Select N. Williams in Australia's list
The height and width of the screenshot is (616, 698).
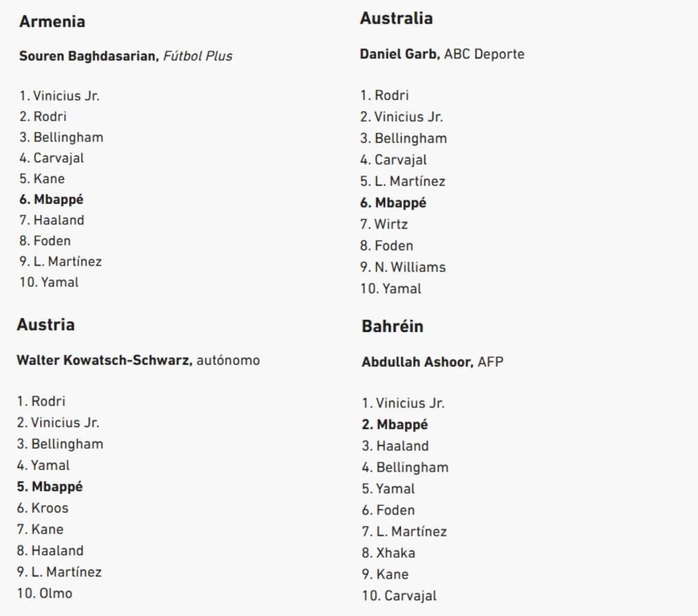tap(410, 267)
